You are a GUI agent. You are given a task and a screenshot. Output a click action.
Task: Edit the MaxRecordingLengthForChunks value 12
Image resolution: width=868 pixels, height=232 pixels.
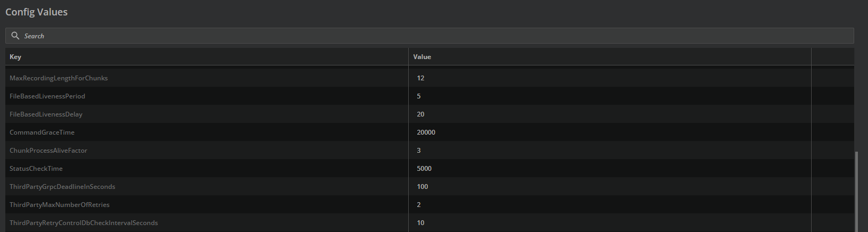(420, 78)
